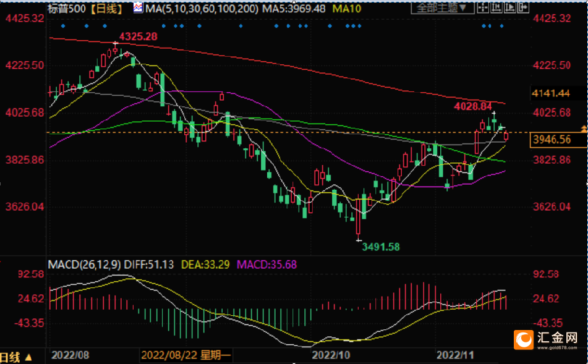Screen dimensions: 588x364
Task: Click the 标普500 chart title
Action: [x=67, y=8]
